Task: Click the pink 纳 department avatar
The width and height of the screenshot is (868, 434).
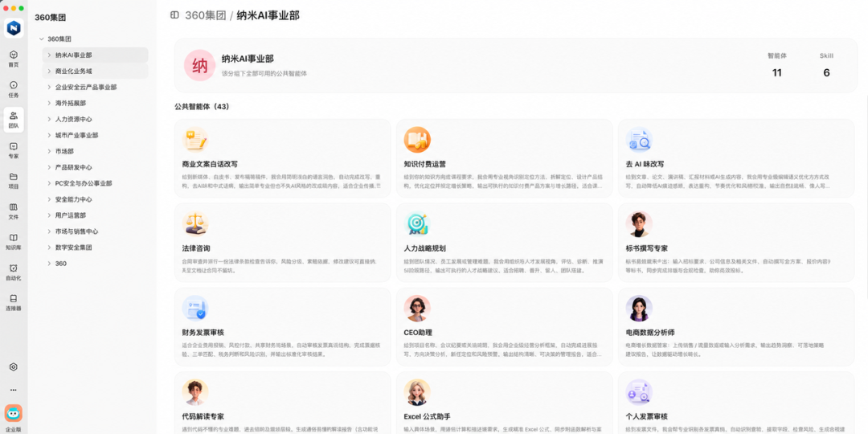Action: tap(199, 65)
